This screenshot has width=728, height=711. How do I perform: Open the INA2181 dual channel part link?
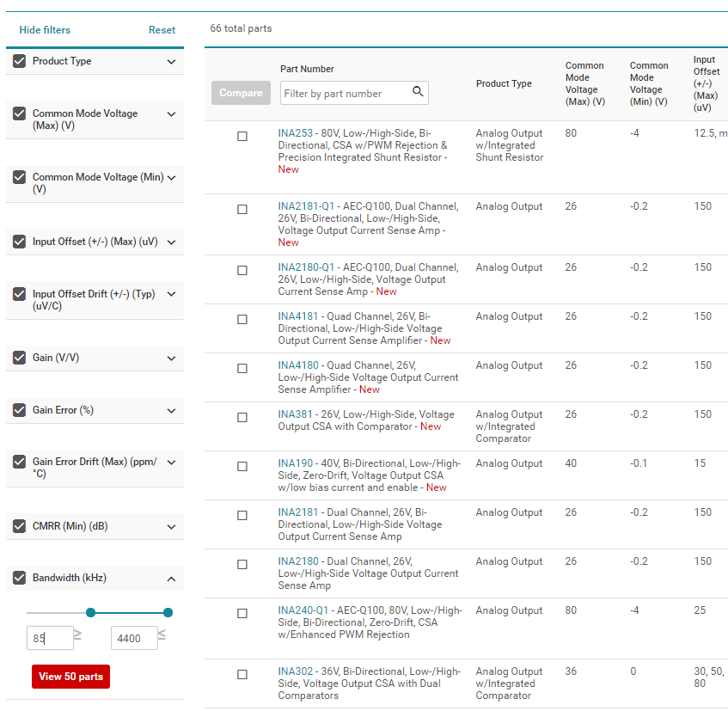pos(298,512)
